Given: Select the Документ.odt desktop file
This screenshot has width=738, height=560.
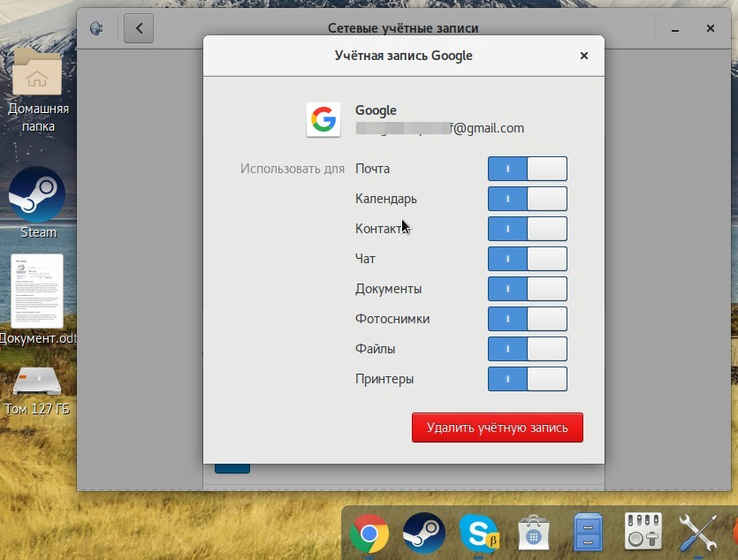Looking at the screenshot, I should tap(38, 299).
